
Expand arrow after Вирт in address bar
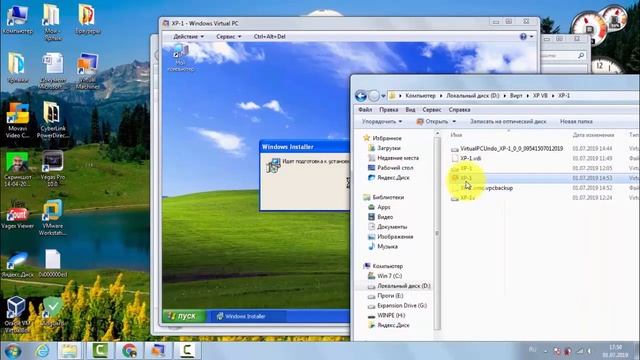[x=528, y=96]
